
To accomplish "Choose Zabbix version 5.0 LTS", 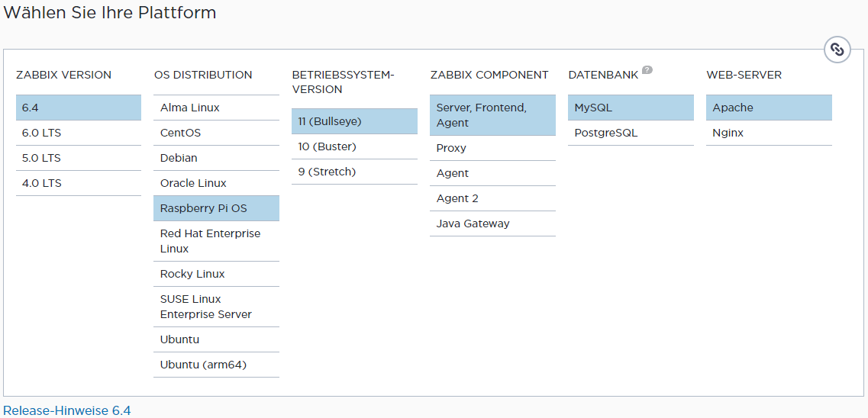I will click(x=78, y=158).
